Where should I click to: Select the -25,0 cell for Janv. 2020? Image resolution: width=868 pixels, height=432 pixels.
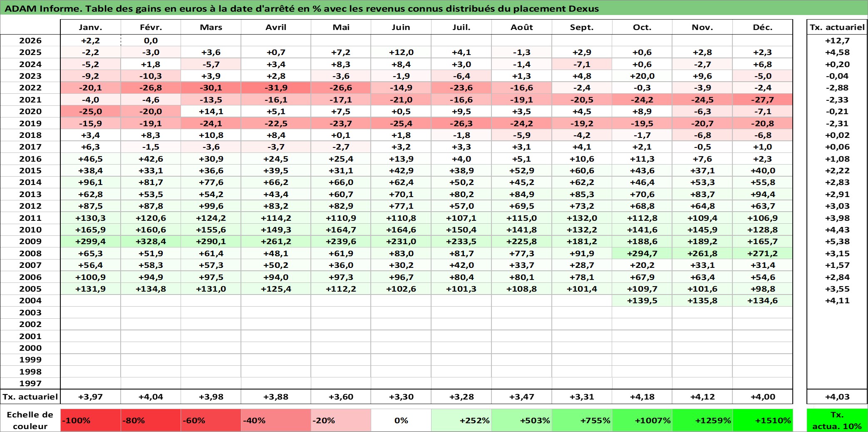[91, 111]
